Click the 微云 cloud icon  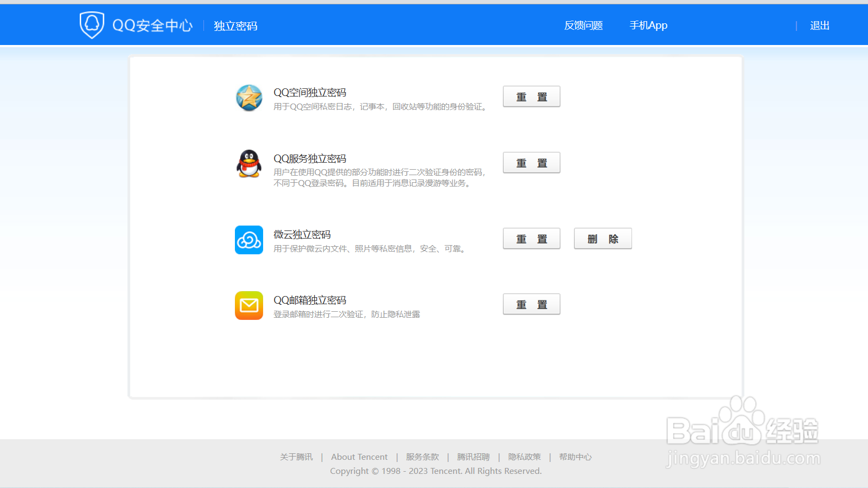point(249,240)
